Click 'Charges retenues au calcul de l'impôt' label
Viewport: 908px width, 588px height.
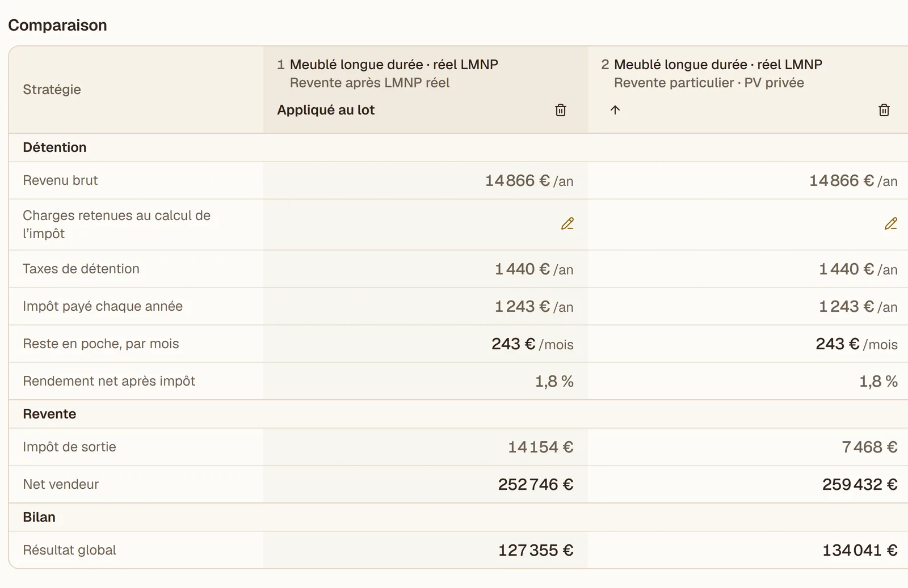[116, 225]
